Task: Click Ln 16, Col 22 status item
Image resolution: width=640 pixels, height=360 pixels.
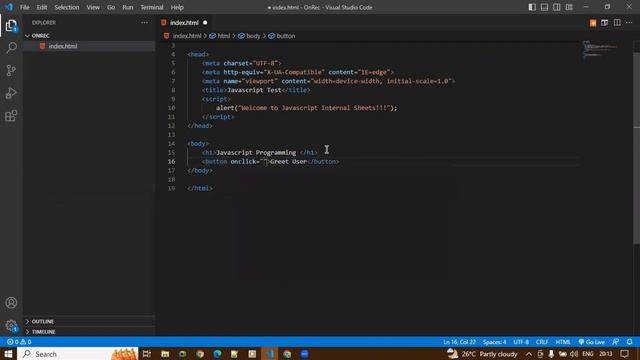Action: pos(459,342)
